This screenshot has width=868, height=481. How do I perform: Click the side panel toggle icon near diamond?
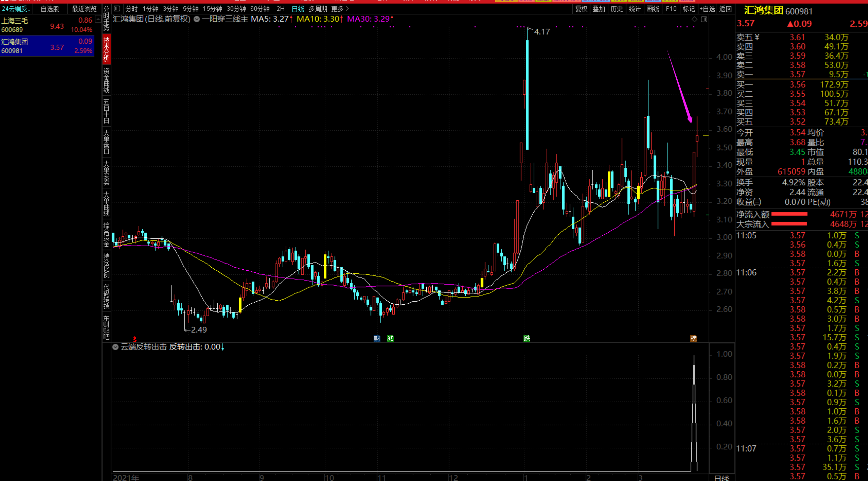(704, 20)
